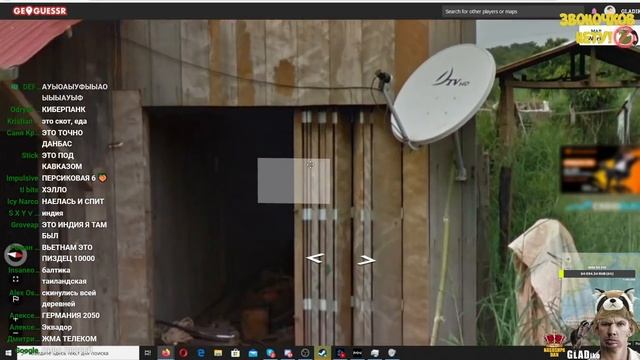Click chat message 'КИБЕРПАНК'
The width and height of the screenshot is (640, 360).
(x=64, y=109)
